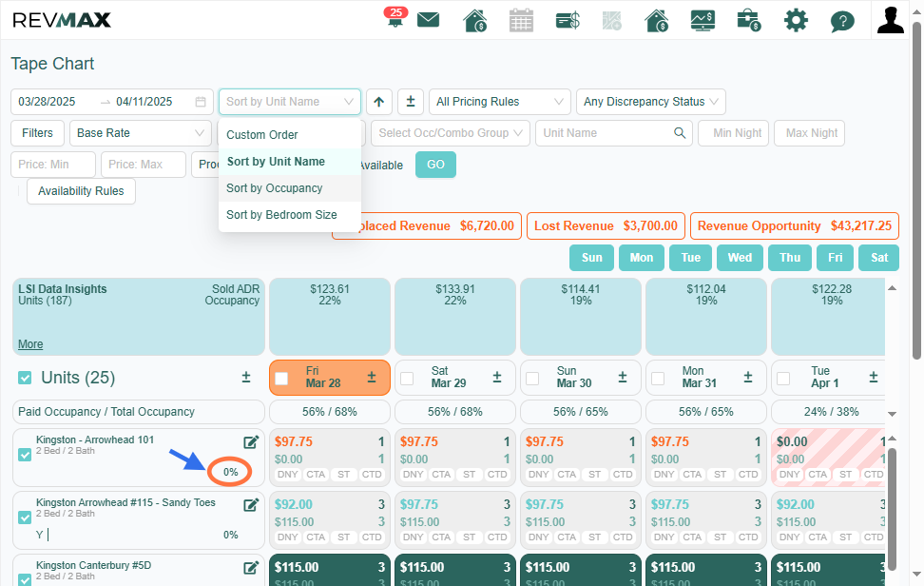This screenshot has width=924, height=586.
Task: Click the plus-minus button beside sort arrow
Action: pos(411,102)
